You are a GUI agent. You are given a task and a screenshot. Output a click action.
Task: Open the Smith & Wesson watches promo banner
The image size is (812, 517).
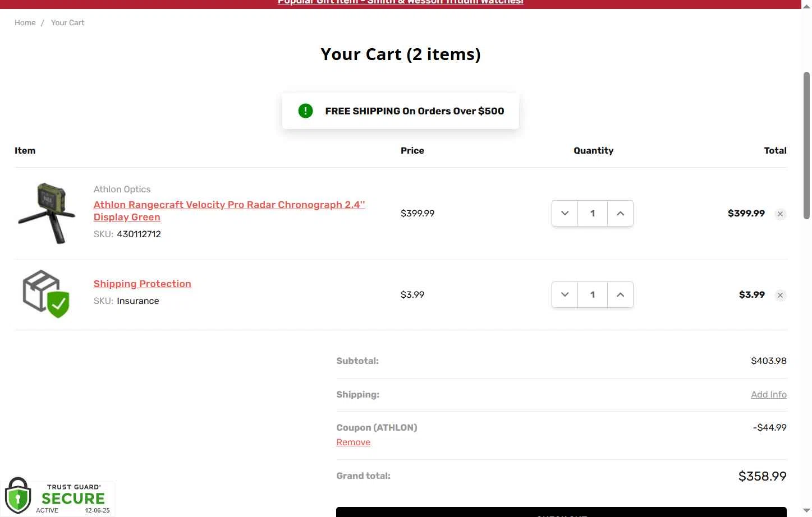tap(400, 2)
